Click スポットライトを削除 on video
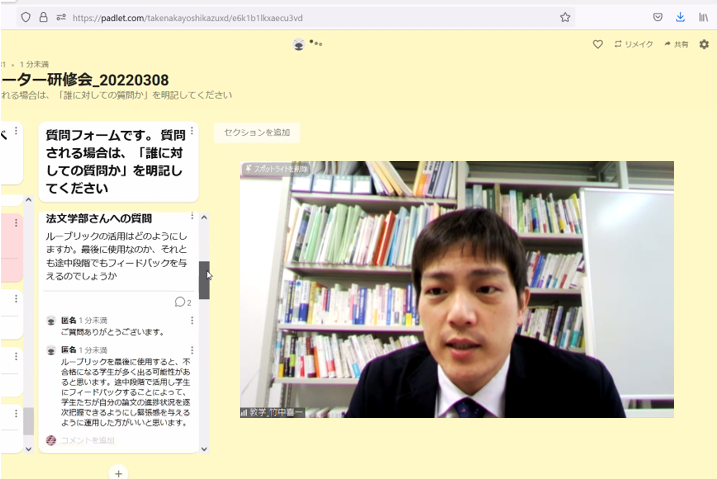Image resolution: width=717 pixels, height=479 pixels. coord(277,169)
